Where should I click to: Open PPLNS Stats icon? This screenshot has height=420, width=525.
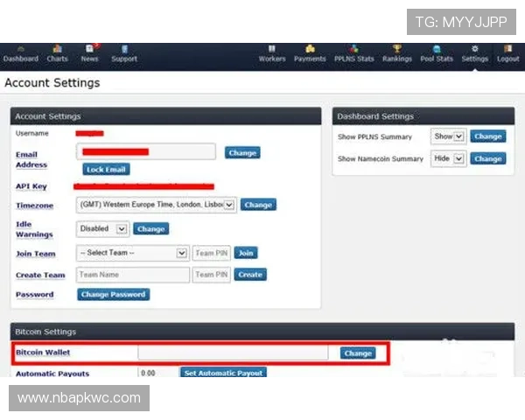353,53
